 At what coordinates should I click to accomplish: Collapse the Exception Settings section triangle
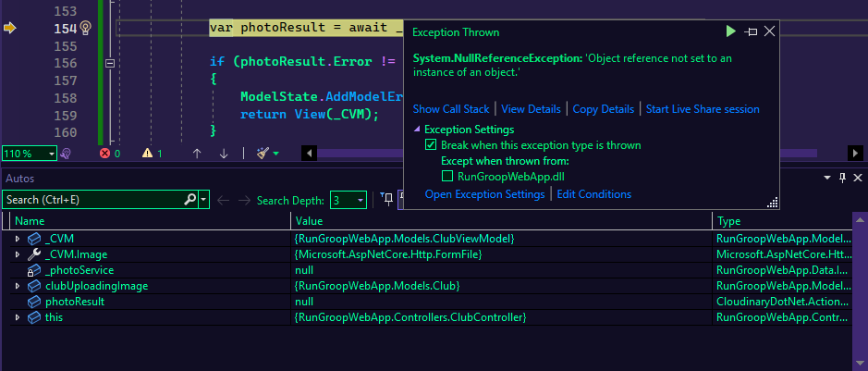point(417,130)
